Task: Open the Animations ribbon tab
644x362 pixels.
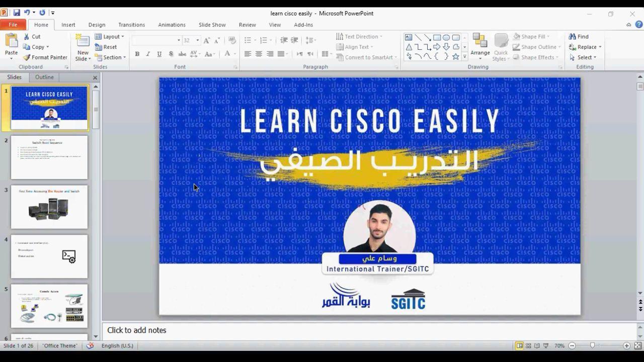Action: (x=172, y=25)
